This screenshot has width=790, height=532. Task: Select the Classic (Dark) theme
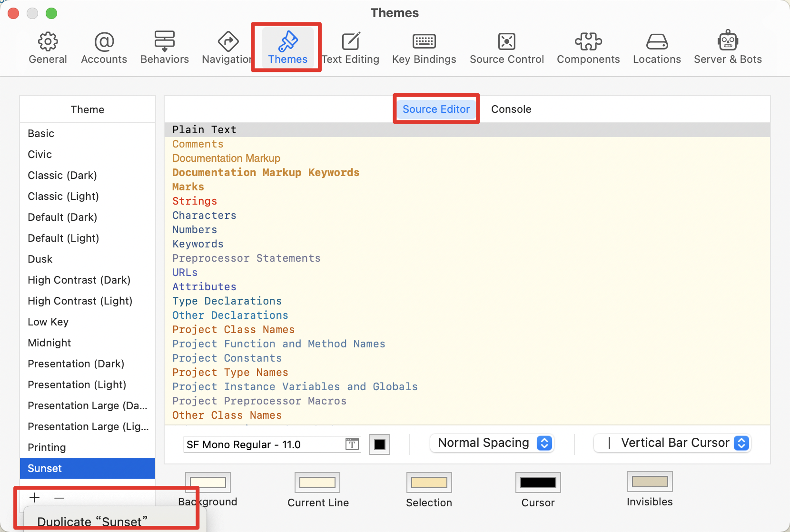point(88,175)
